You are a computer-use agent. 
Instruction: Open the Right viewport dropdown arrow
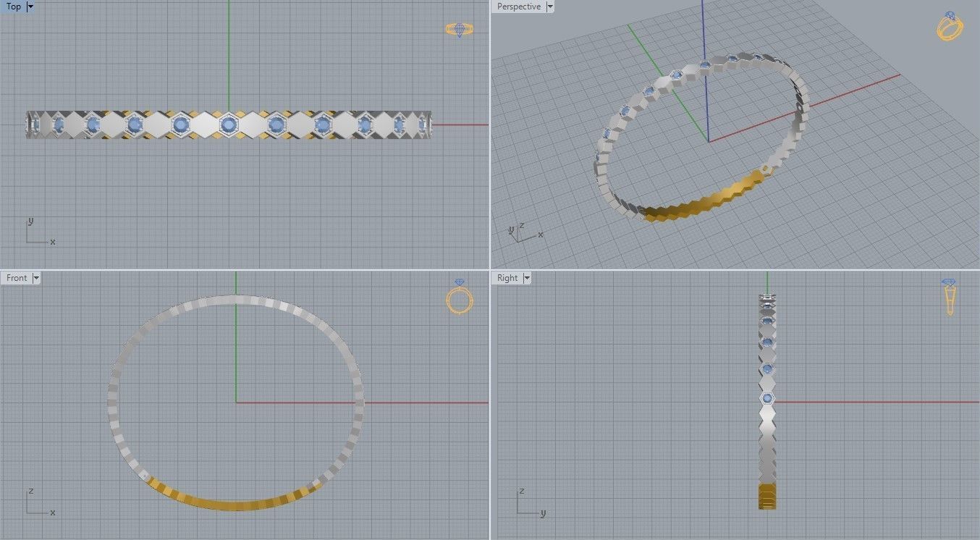[526, 278]
